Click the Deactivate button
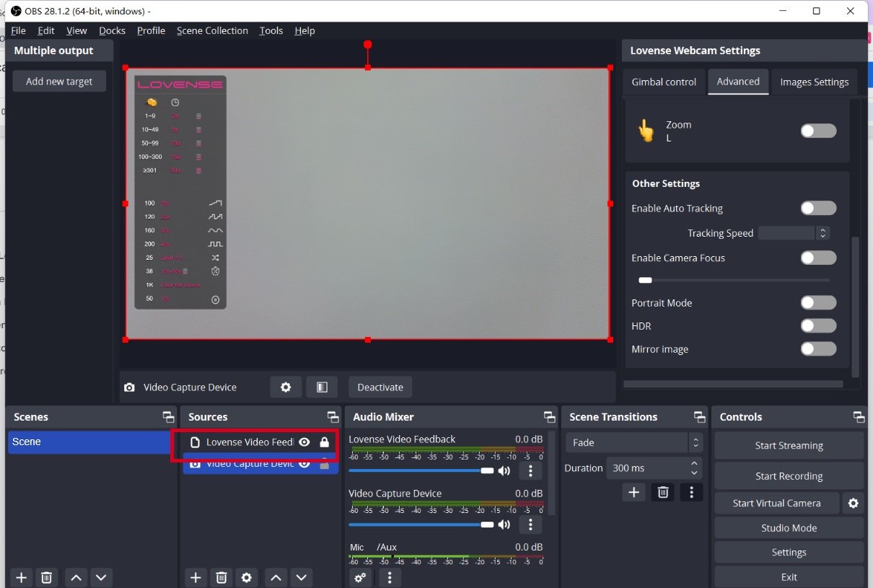The height and width of the screenshot is (588, 873). (x=380, y=387)
